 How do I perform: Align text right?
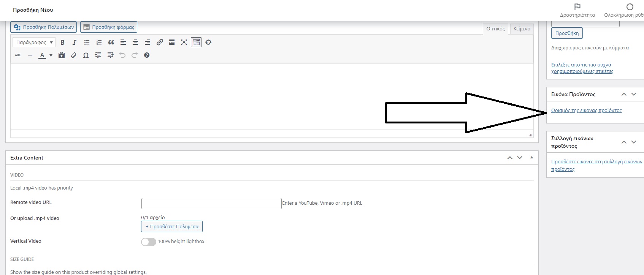pos(148,42)
